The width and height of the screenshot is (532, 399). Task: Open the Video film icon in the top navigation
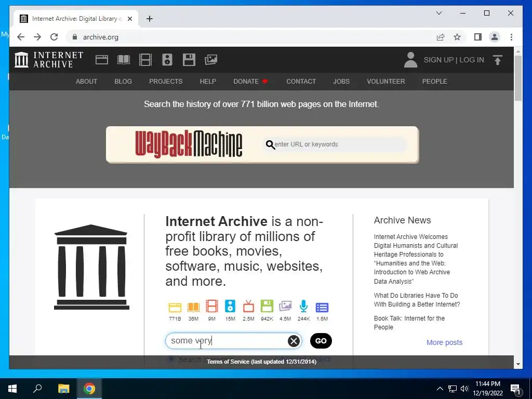(x=145, y=60)
